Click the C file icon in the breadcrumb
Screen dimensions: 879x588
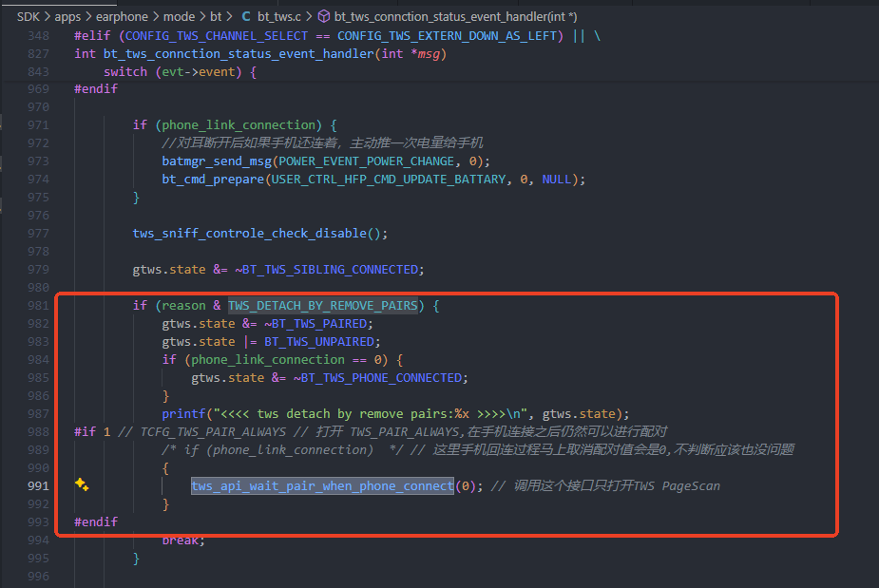coord(246,17)
